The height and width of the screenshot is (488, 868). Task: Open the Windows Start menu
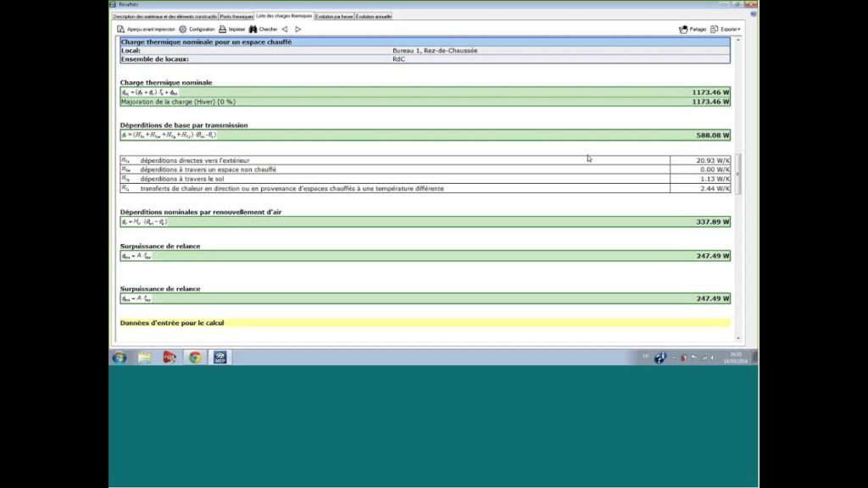tap(120, 358)
